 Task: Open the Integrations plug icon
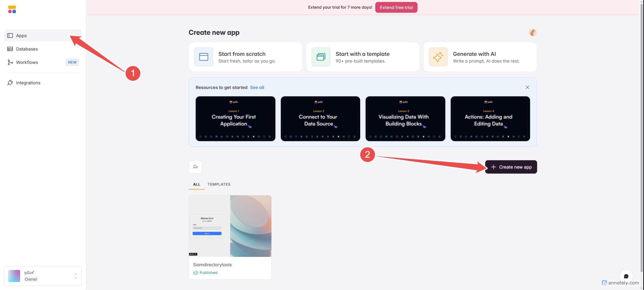click(10, 83)
